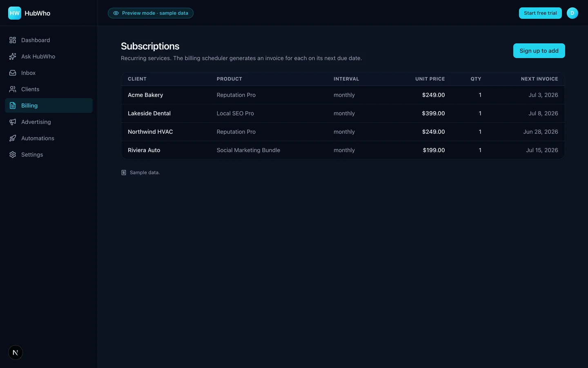This screenshot has height=368, width=588.
Task: Click $249.00 in Acme Bakery row
Action: tap(433, 95)
